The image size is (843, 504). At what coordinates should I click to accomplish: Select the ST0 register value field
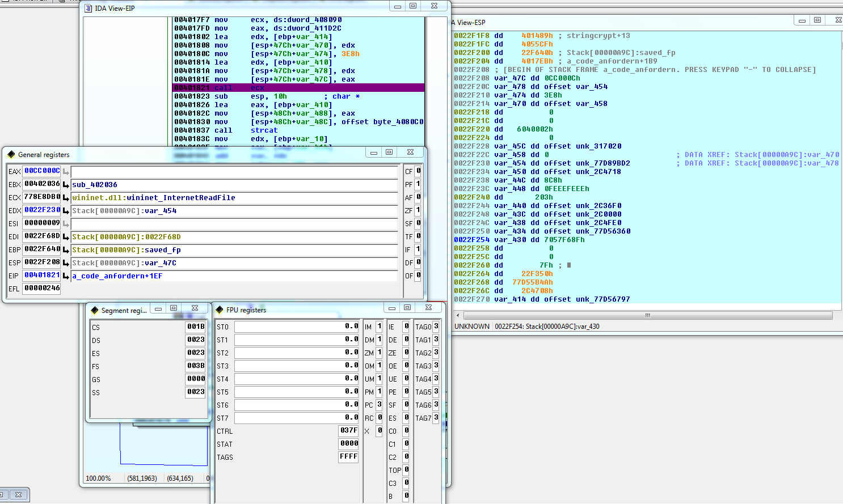297,327
